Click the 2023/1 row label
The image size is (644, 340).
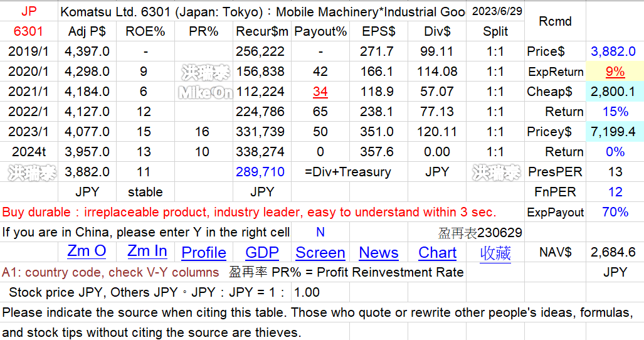tap(29, 132)
